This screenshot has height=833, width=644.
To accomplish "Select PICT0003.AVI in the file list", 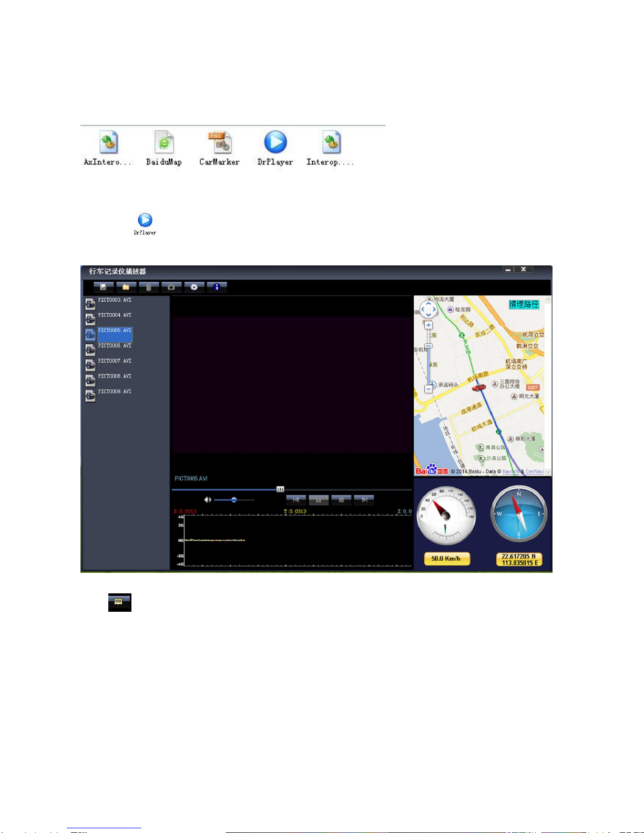I will point(115,300).
